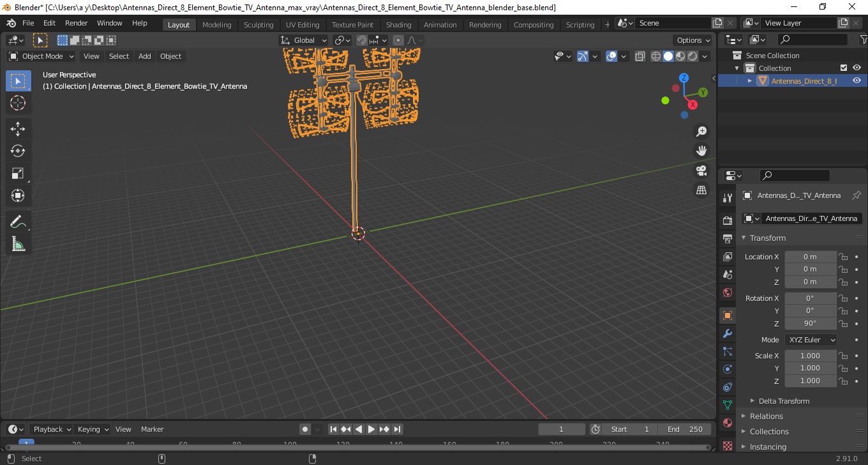
Task: Select Wireframe viewport shading mode
Action: (656, 56)
